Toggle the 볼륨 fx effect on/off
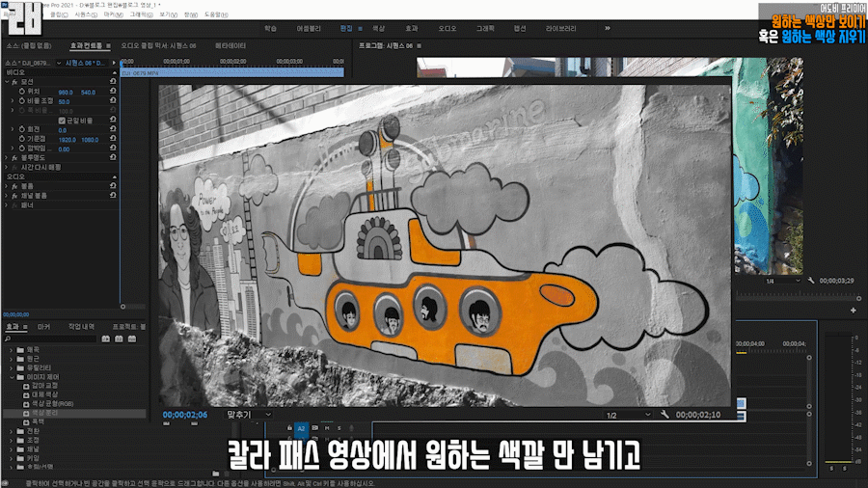 [14, 186]
